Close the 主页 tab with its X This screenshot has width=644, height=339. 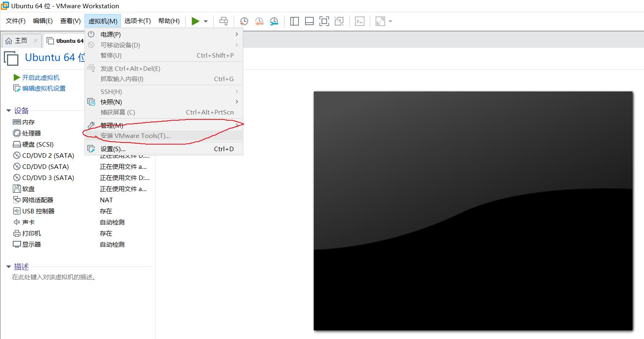click(x=35, y=40)
